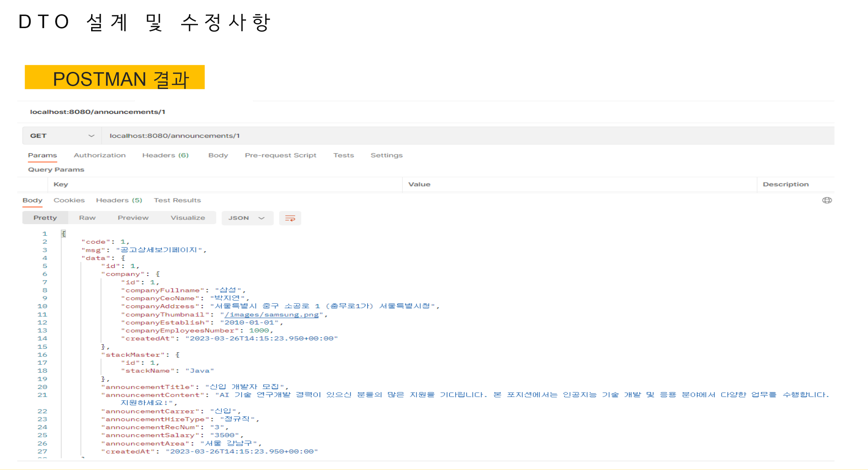Open the Tests tab

click(x=343, y=155)
